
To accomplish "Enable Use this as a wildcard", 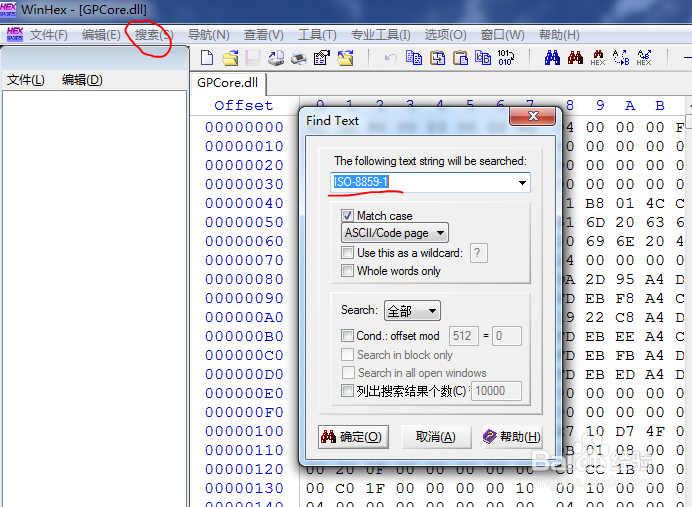I will 347,252.
